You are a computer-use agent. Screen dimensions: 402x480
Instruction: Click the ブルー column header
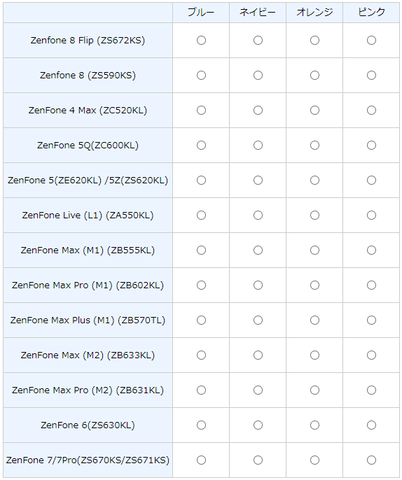coord(201,12)
